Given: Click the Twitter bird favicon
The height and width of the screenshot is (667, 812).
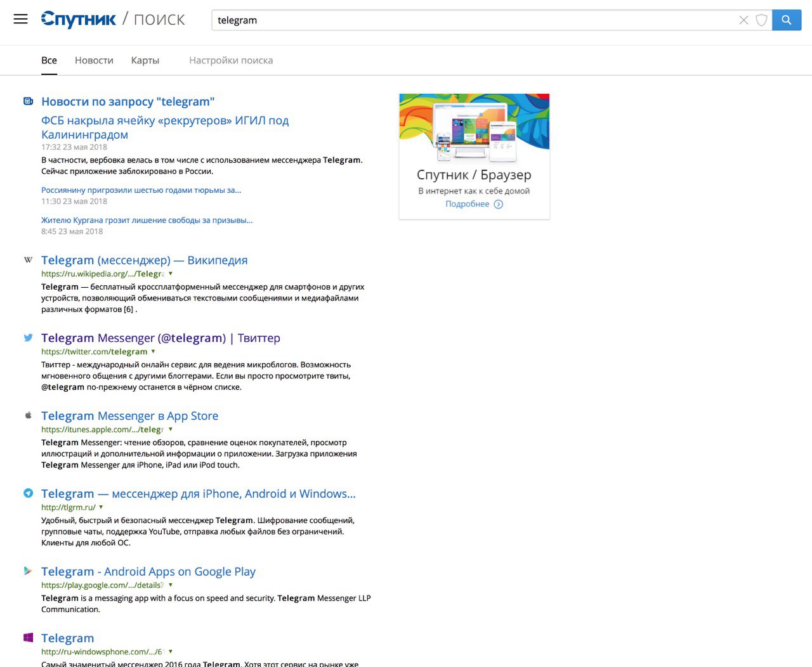Looking at the screenshot, I should [28, 338].
